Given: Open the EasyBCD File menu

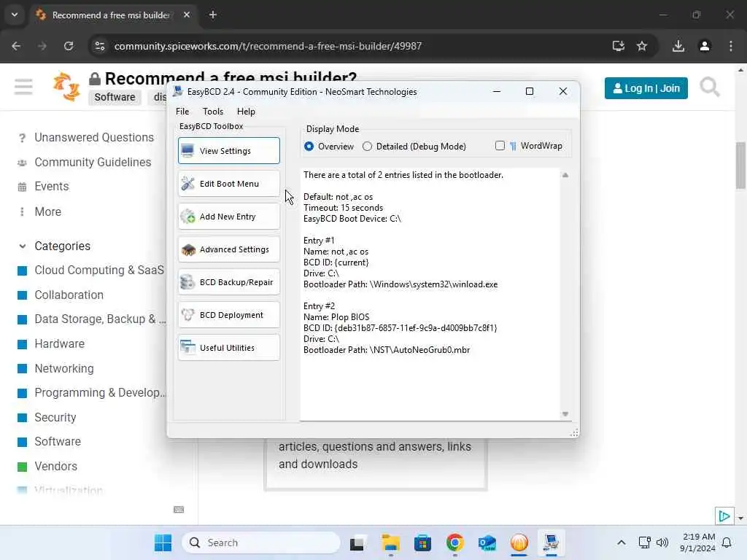Looking at the screenshot, I should click(x=182, y=111).
